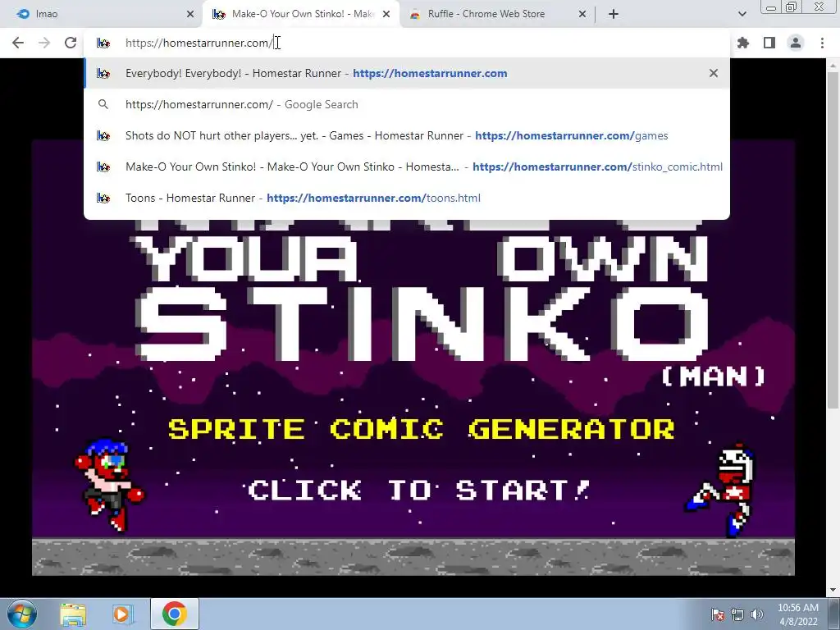The image size is (840, 630).
Task: Go back to the previous page
Action: tap(18, 43)
